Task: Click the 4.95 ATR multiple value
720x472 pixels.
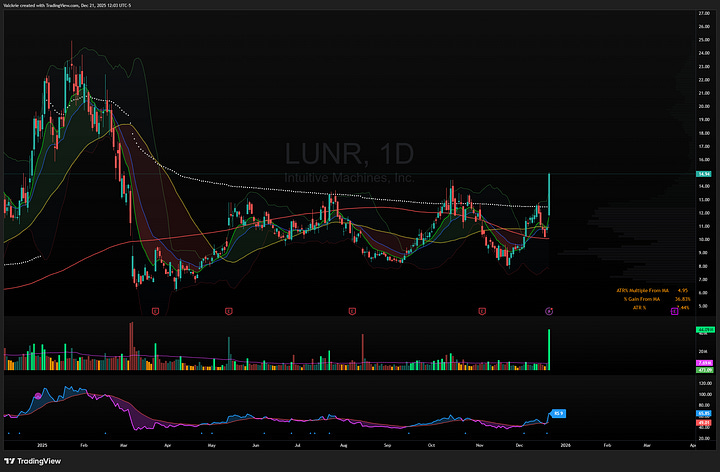Action: 682,290
